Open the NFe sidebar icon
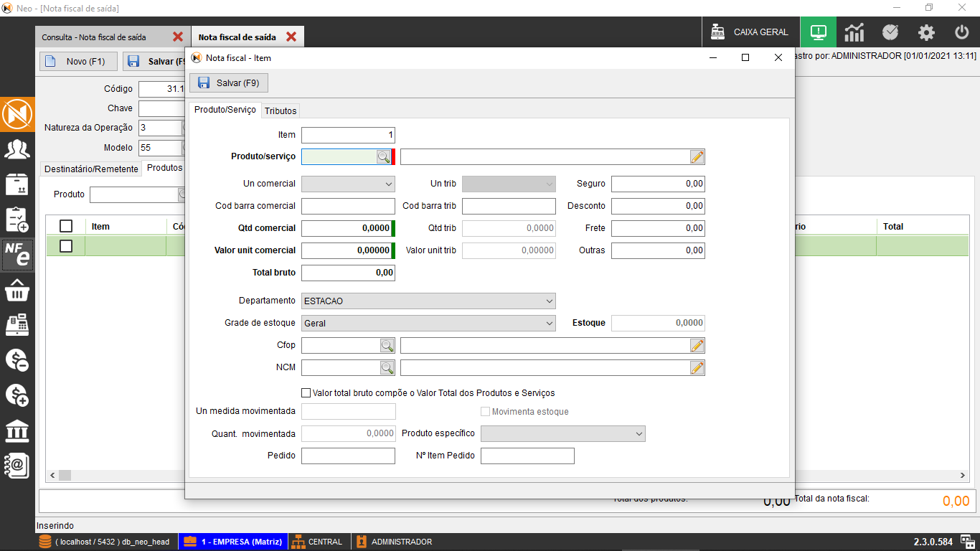Image resolution: width=980 pixels, height=551 pixels. pos(17,255)
